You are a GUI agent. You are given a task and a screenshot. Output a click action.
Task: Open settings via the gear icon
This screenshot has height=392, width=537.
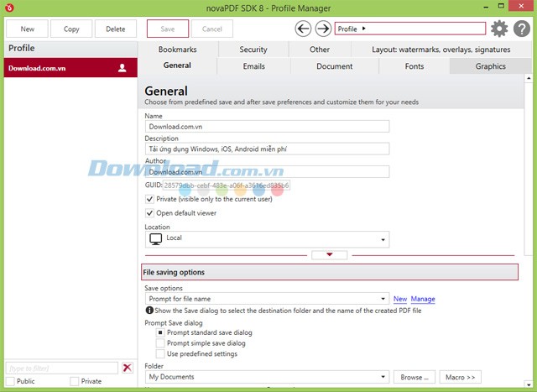(x=499, y=29)
